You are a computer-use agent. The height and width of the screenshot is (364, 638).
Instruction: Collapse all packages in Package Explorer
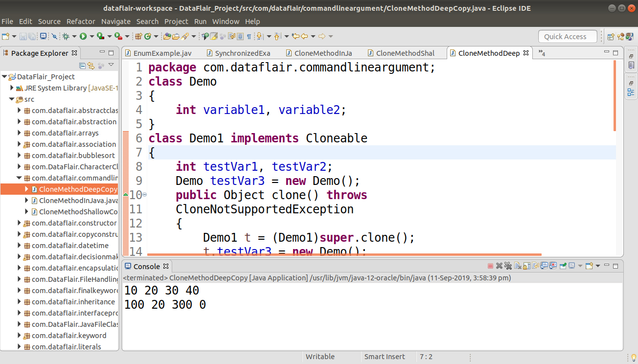pyautogui.click(x=82, y=65)
